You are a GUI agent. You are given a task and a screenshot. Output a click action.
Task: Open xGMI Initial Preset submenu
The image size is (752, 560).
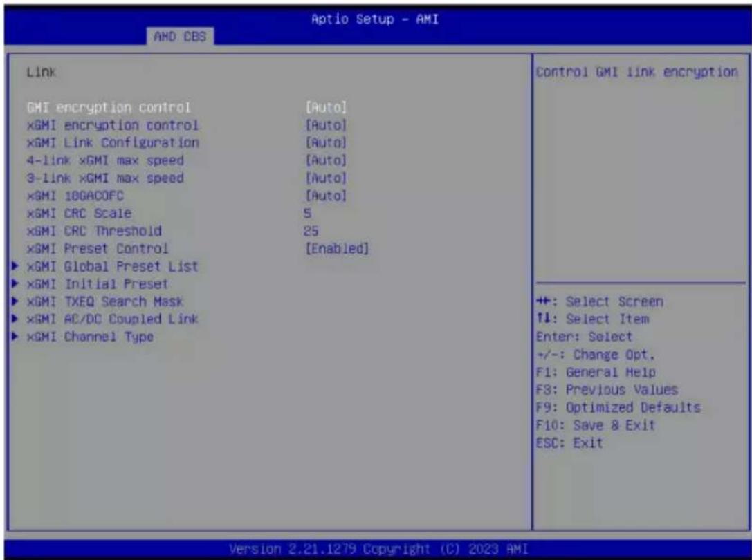point(98,284)
